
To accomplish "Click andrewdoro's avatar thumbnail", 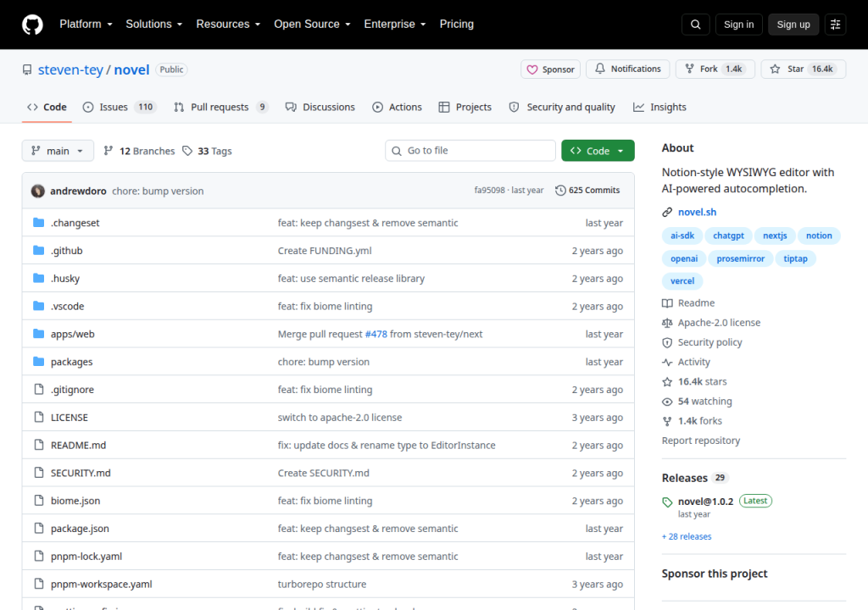I will coord(37,191).
